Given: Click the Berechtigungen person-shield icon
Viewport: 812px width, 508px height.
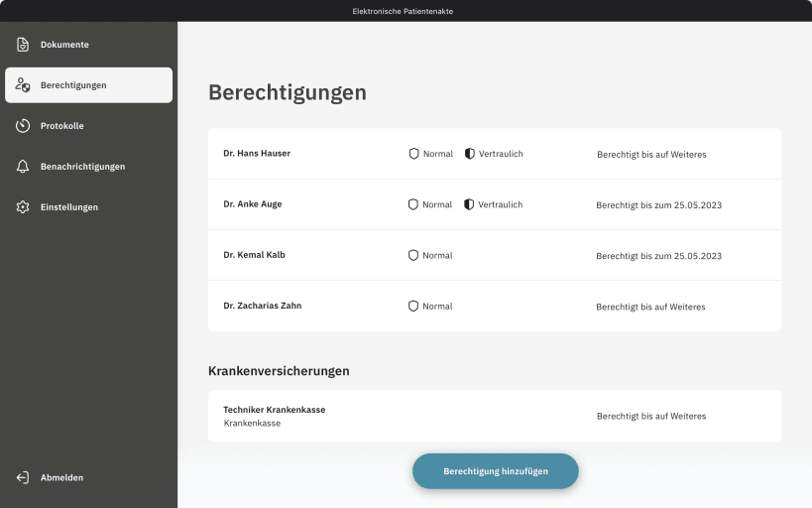Looking at the screenshot, I should pyautogui.click(x=22, y=85).
